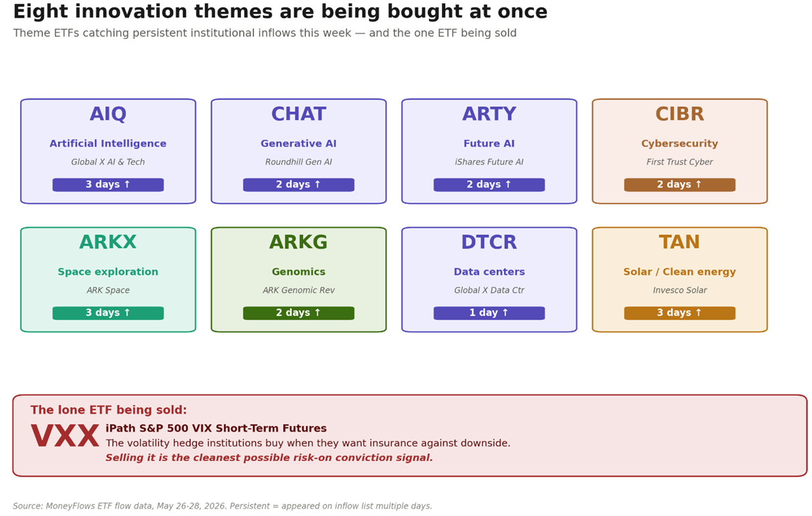The image size is (812, 516).
Task: Click the 'Space exploration' theme label
Action: [108, 272]
